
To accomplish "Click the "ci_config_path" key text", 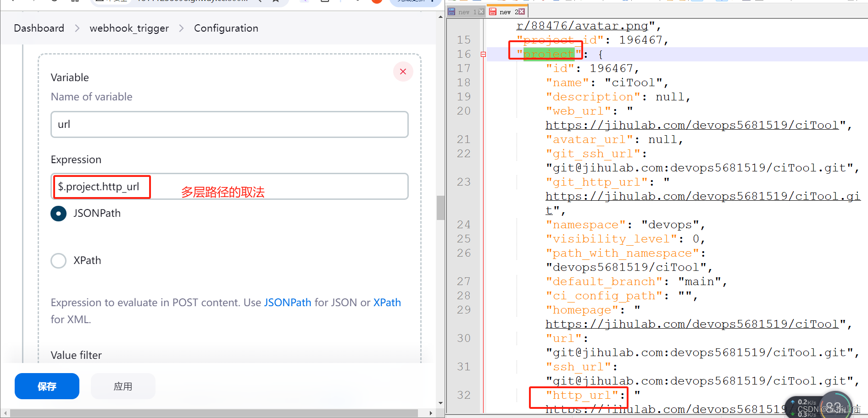I will point(604,296).
